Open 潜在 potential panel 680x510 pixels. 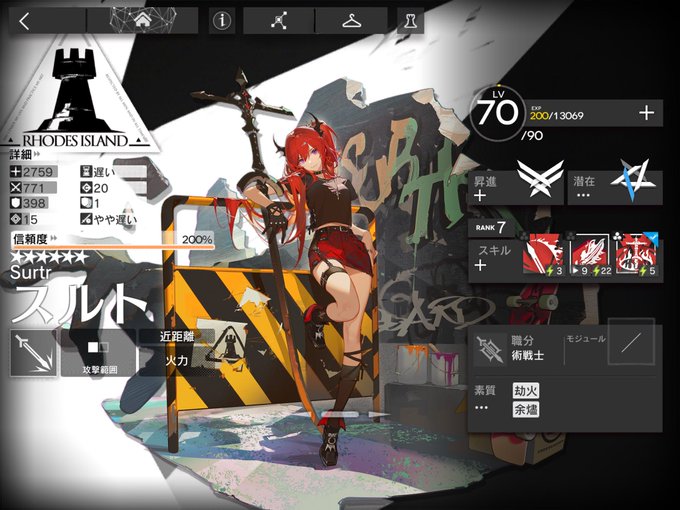pyautogui.click(x=615, y=187)
